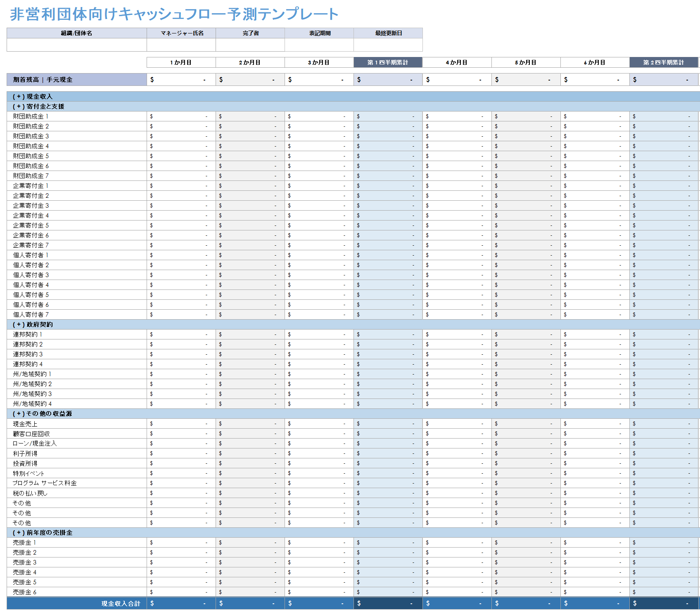Select the 最終更新日 header cell
This screenshot has width=700, height=612.
(x=388, y=33)
